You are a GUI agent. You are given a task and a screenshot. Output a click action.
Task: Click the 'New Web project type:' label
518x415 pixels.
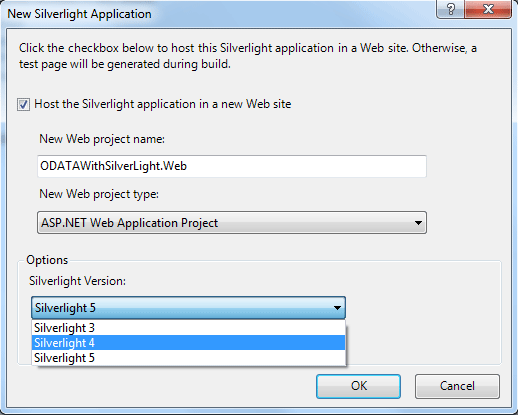(99, 194)
